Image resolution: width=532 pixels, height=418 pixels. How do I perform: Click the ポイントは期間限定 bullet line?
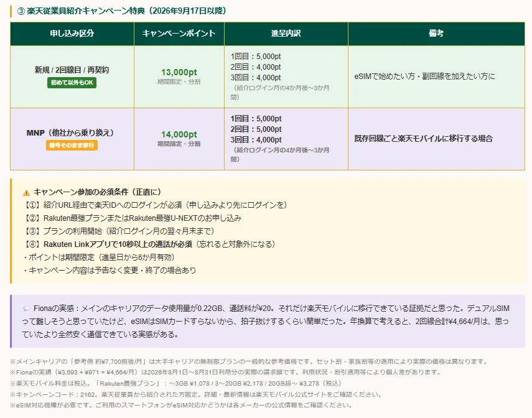99,257
